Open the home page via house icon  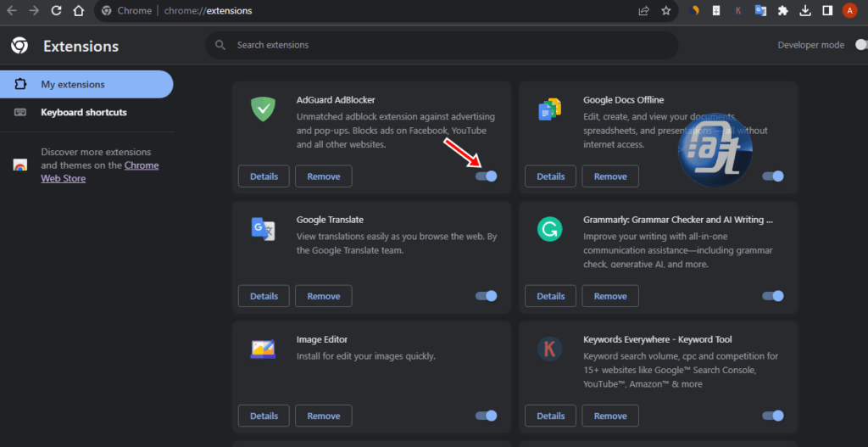click(79, 10)
